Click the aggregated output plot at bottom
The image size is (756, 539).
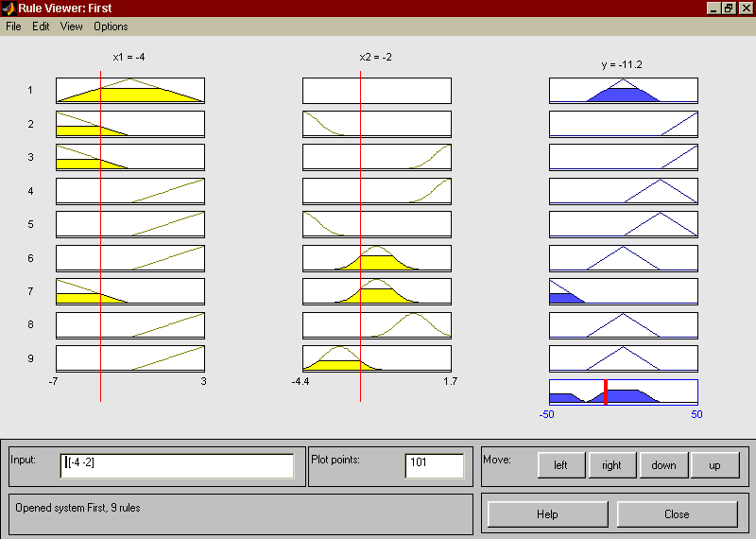[x=624, y=391]
